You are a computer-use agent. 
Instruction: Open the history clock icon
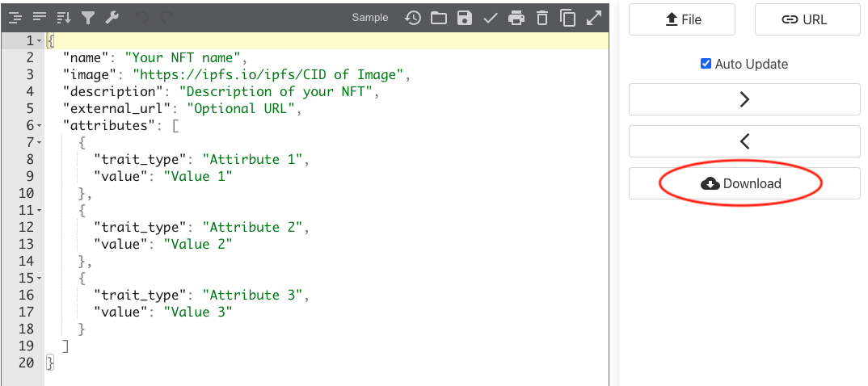click(412, 18)
